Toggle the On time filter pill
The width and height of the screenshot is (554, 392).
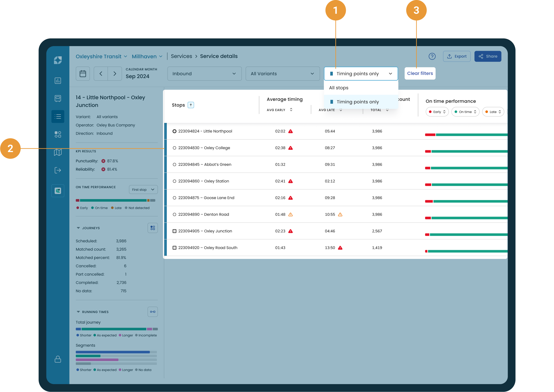pyautogui.click(x=465, y=112)
